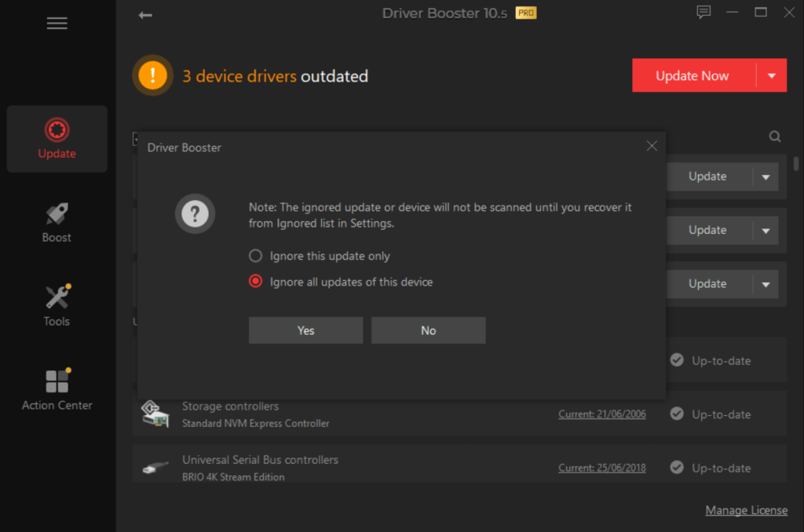Viewport: 804px width, 532px height.
Task: Click the Update Now button
Action: point(694,75)
